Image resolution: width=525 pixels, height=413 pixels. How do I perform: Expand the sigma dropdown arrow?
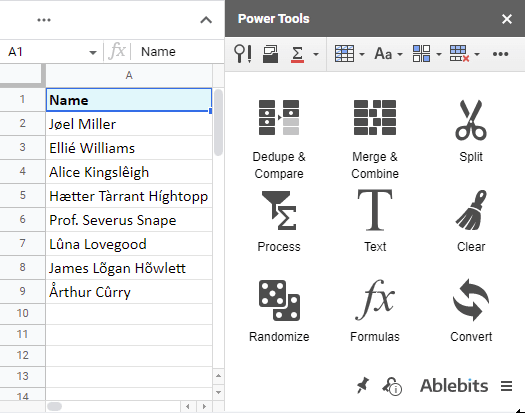point(316,54)
